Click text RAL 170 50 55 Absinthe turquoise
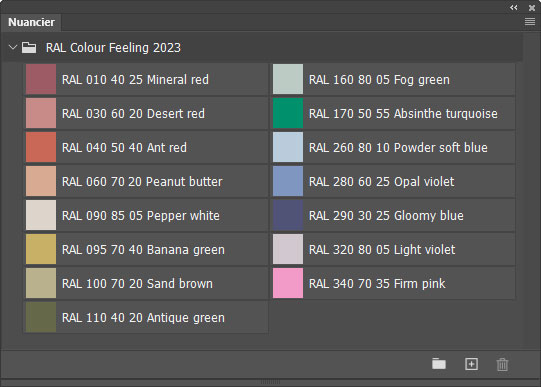 403,113
